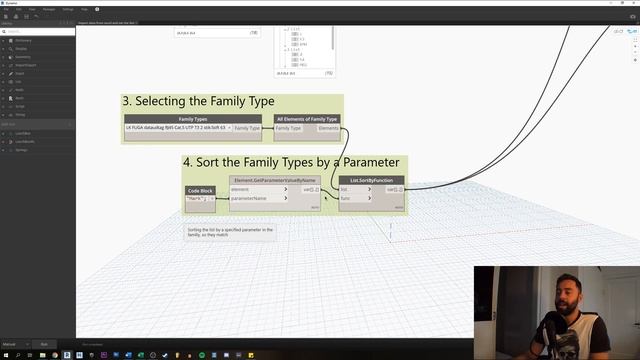Click the String library category icon
Screen dimensions: 640x360
[x=11, y=115]
